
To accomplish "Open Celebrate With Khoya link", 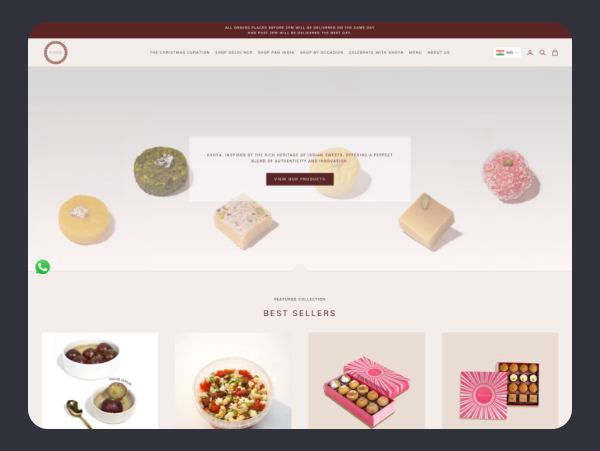I will pos(376,52).
